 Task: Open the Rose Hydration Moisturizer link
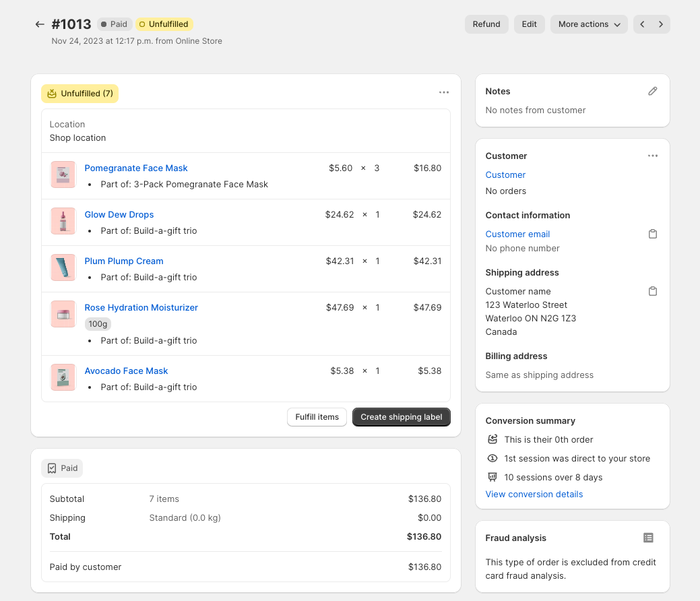click(141, 307)
